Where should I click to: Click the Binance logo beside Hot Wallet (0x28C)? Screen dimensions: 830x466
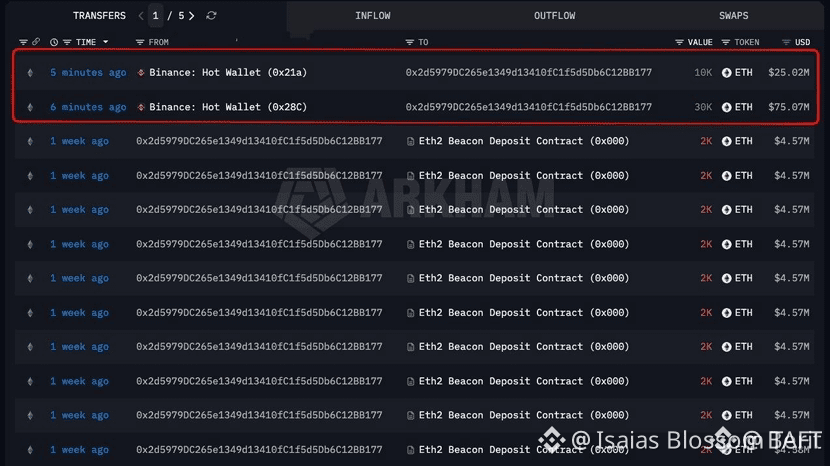click(141, 107)
